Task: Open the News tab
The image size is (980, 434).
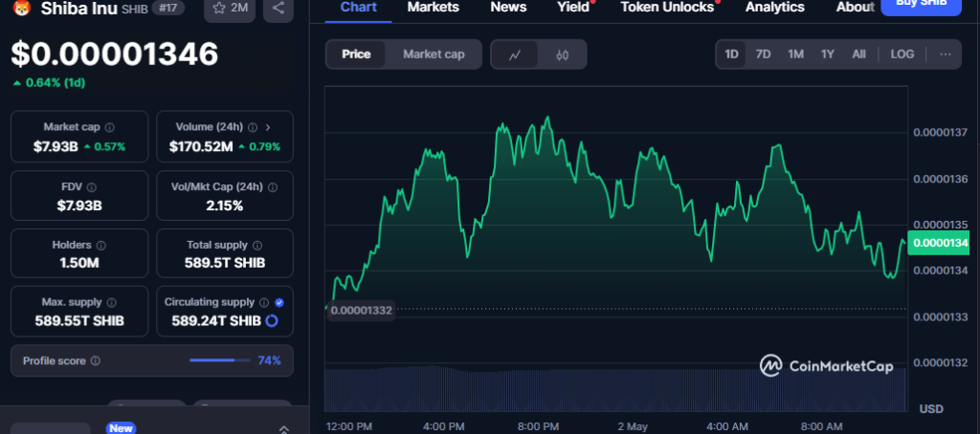Action: [508, 8]
